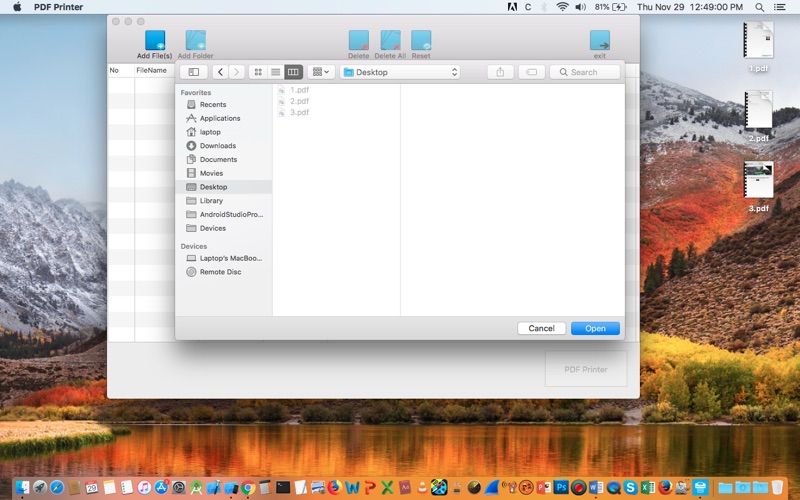Select Laptop's MacBoo... under Devices
Screen dimensions: 800x500
[223, 258]
